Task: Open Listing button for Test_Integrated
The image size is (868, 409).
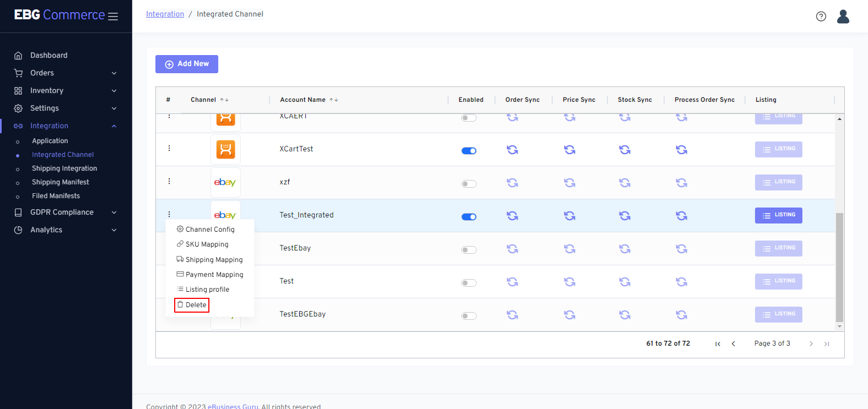Action: pyautogui.click(x=778, y=215)
